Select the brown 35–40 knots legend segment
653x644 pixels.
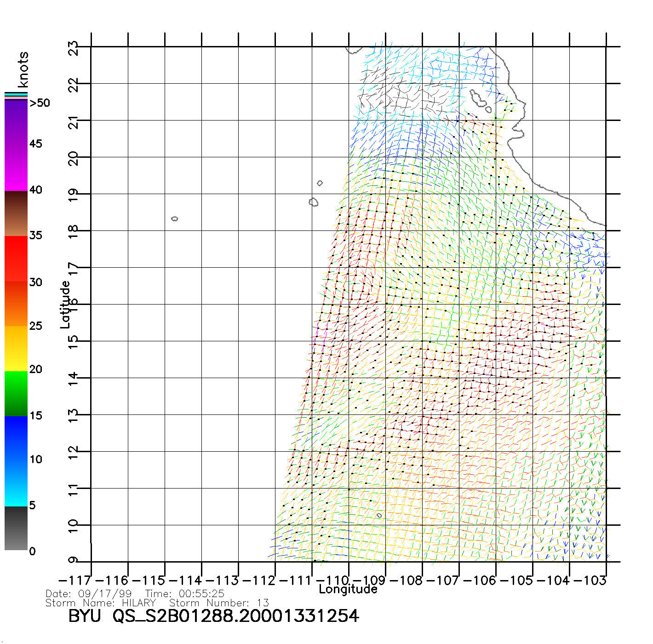tap(16, 213)
